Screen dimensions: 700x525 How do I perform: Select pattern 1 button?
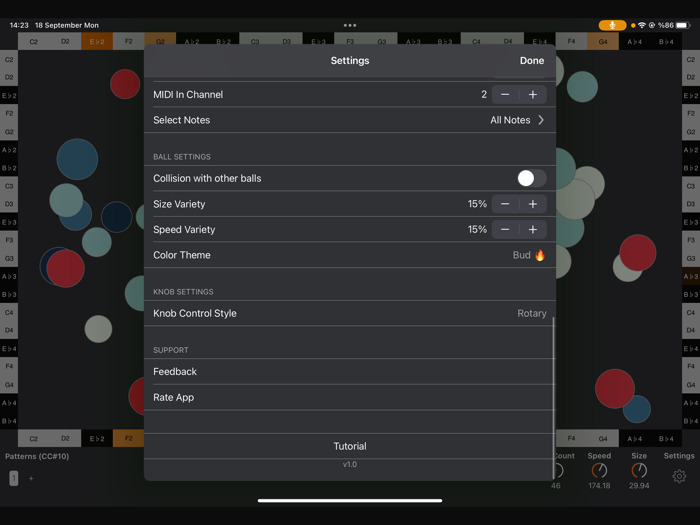[x=14, y=478]
